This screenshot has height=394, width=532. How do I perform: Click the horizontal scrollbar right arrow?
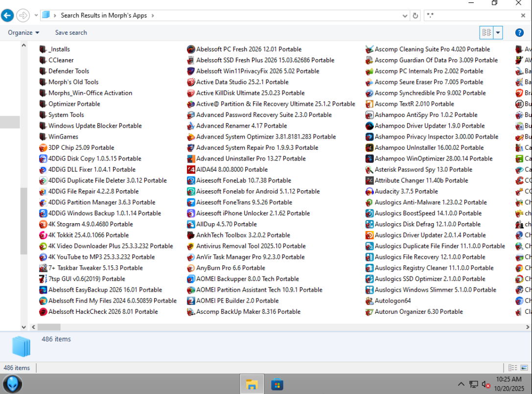pyautogui.click(x=528, y=327)
